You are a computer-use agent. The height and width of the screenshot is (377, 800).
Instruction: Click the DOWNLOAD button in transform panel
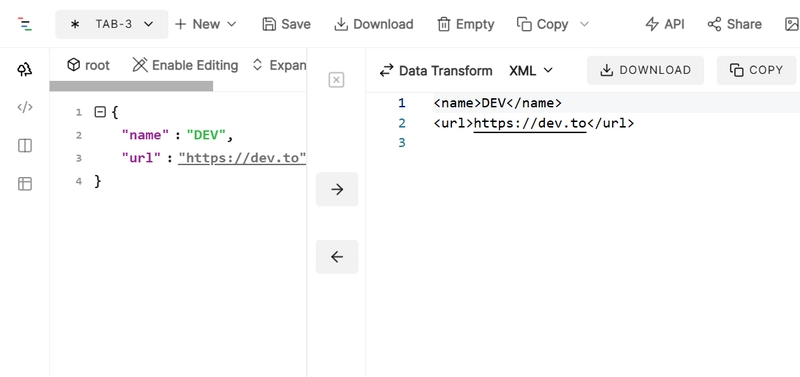click(645, 70)
